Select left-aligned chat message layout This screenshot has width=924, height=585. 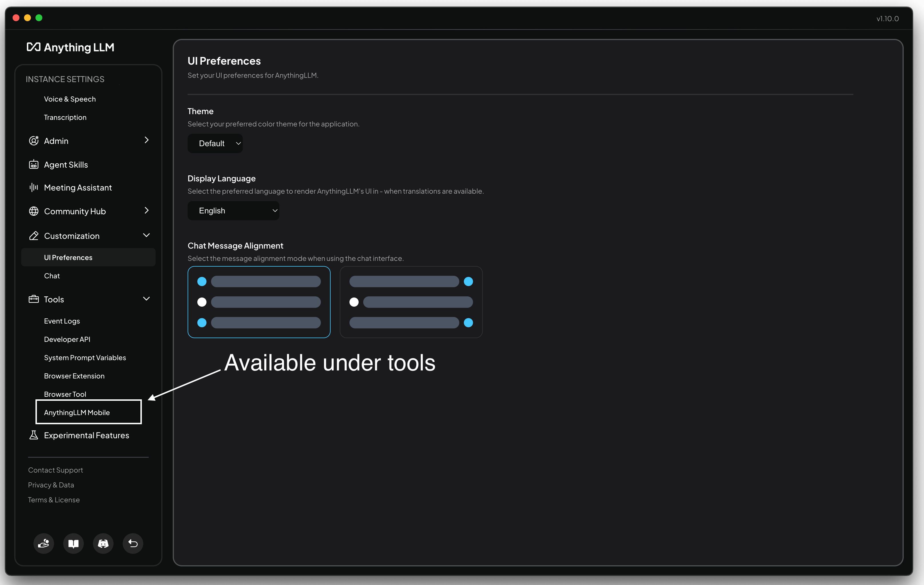[259, 302]
